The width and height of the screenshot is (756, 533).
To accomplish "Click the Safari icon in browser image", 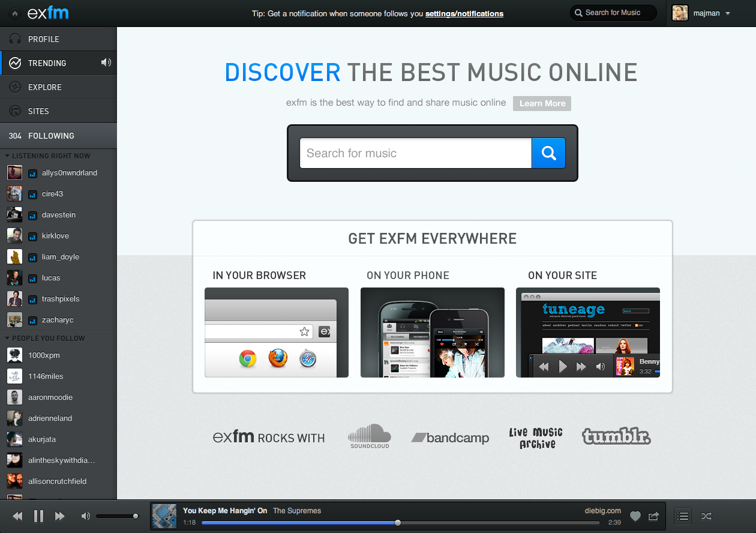I will tap(308, 359).
